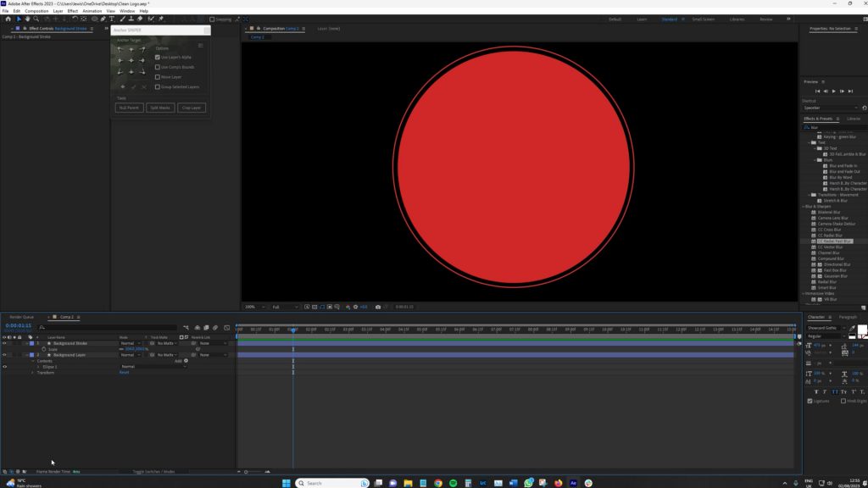
Task: Click the Graph Editor icon in timeline
Action: tap(226, 328)
